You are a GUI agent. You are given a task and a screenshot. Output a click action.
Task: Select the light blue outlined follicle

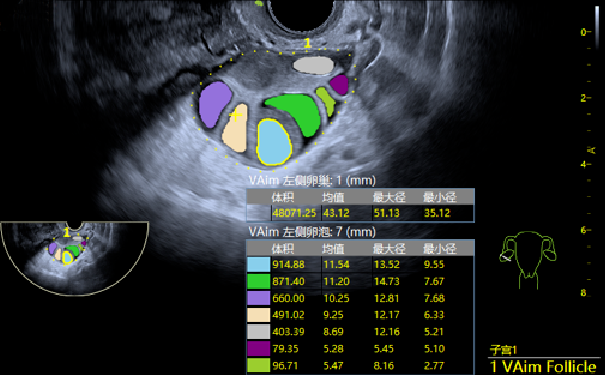274,142
